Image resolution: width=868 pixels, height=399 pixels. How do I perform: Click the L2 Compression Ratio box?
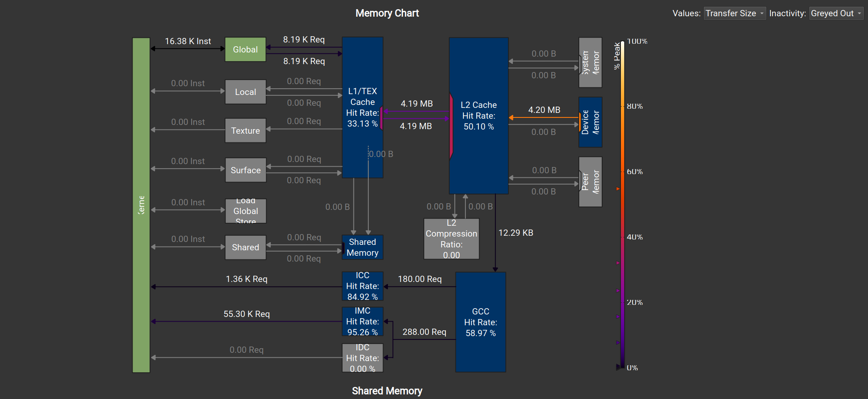[451, 239]
